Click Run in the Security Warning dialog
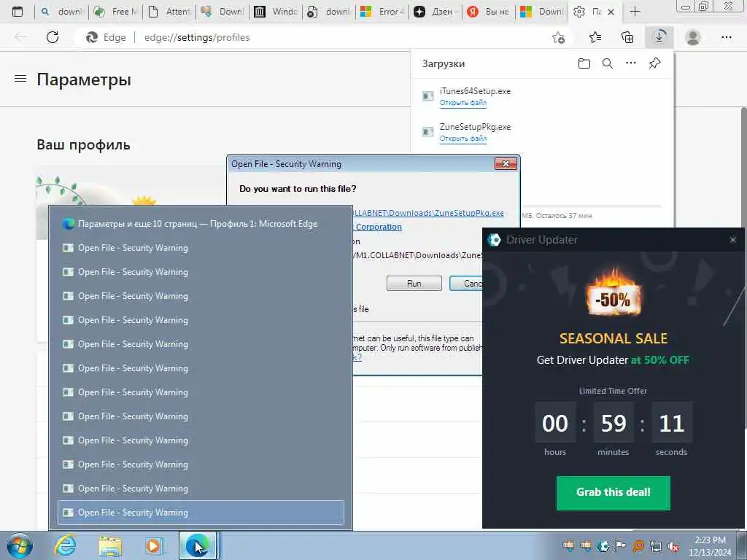 (414, 284)
